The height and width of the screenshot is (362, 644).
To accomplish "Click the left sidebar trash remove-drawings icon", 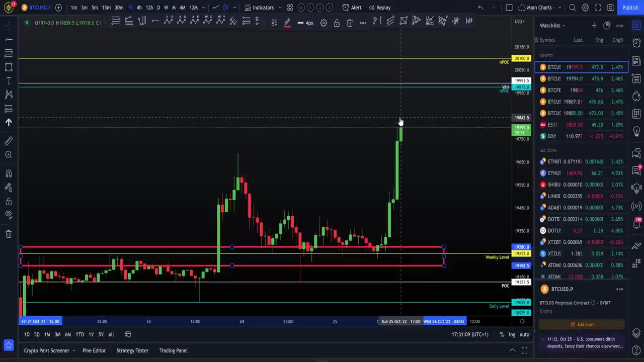I will tap(9, 234).
